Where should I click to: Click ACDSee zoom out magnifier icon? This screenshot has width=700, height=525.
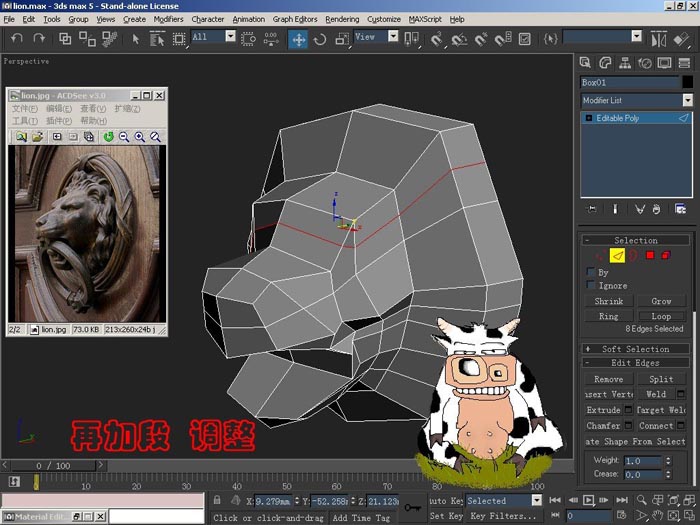124,137
